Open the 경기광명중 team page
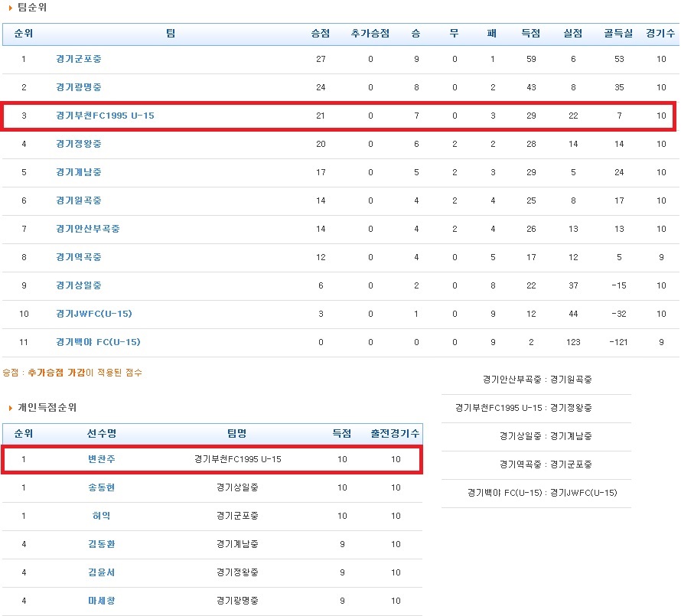 (80, 86)
